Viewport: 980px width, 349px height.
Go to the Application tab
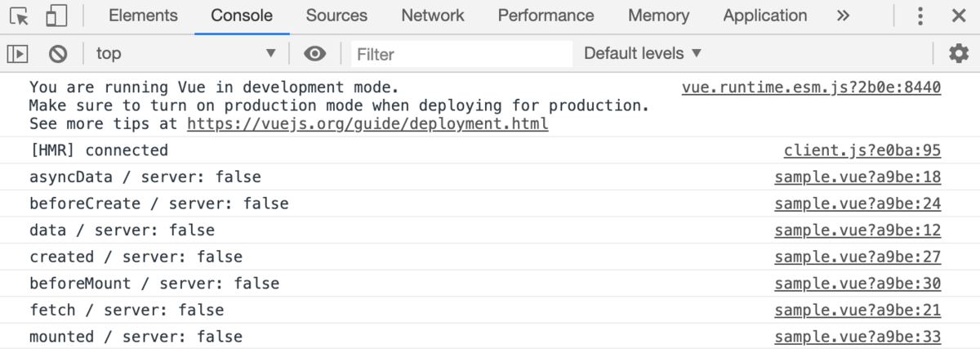[765, 16]
